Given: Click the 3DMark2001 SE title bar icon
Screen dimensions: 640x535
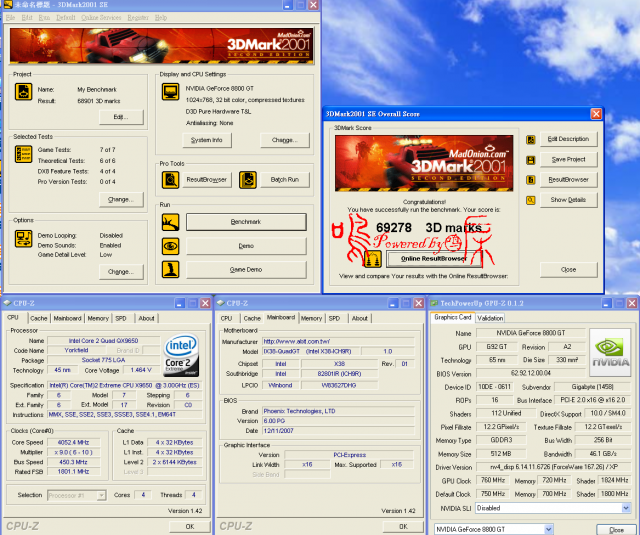Looking at the screenshot, I should pos(8,5).
